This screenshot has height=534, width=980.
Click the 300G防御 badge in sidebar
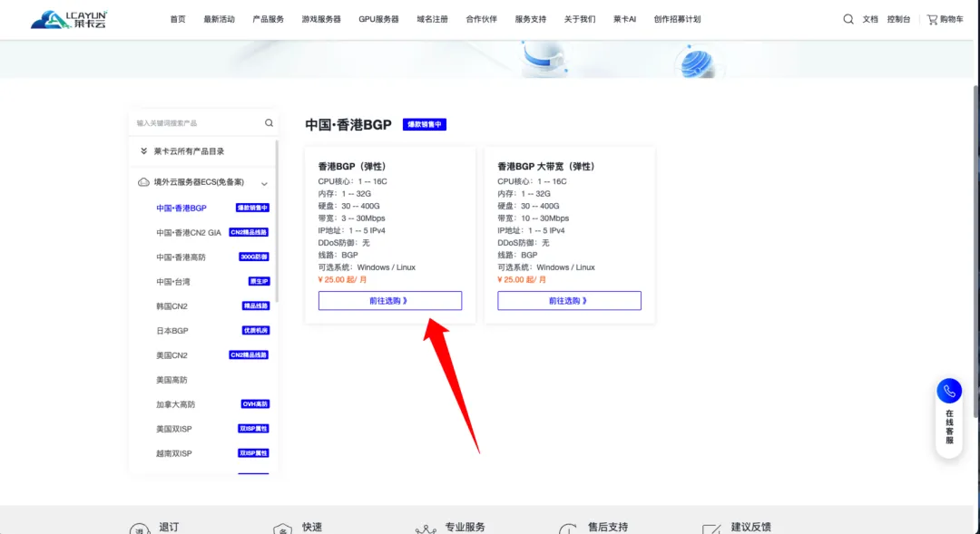pos(254,257)
